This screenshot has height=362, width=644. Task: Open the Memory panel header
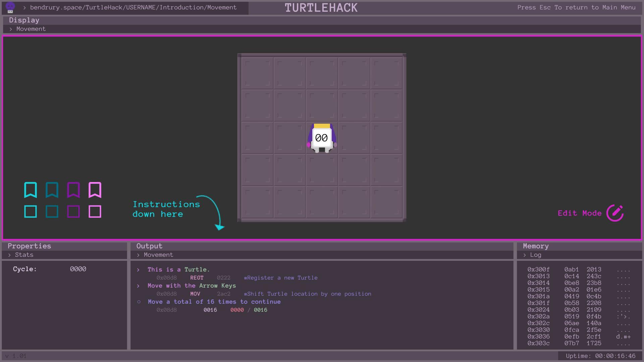[580, 246]
